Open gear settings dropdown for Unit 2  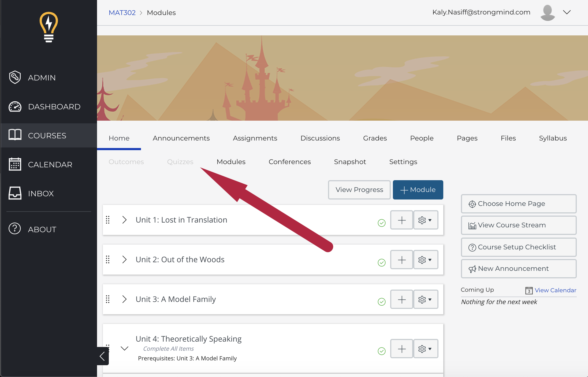click(x=425, y=260)
